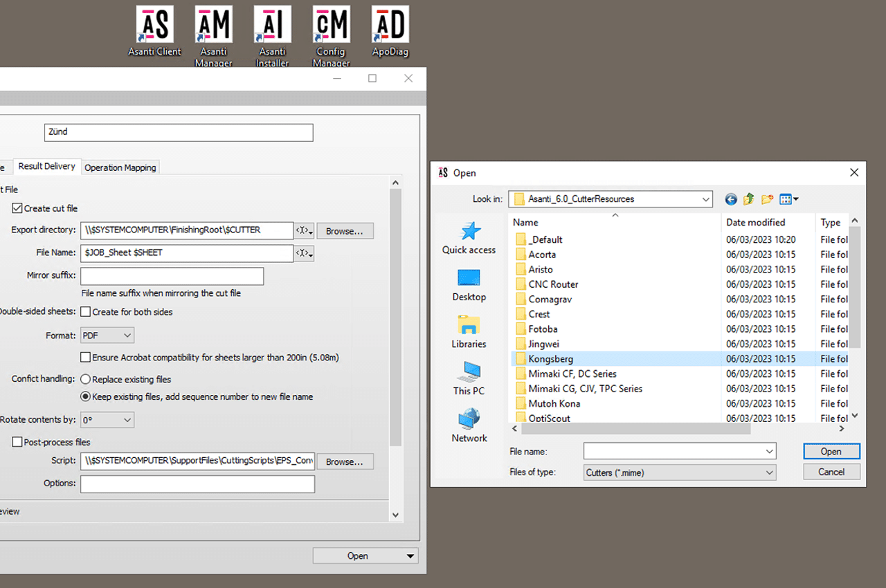Enable Acrobat compatibility for large sheets
886x588 pixels.
[86, 358]
